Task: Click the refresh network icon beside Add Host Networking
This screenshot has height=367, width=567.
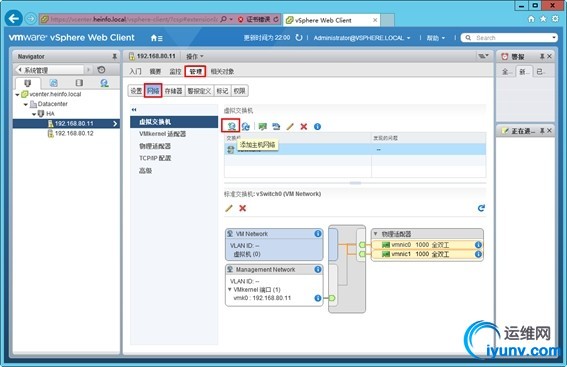Action: [246, 127]
